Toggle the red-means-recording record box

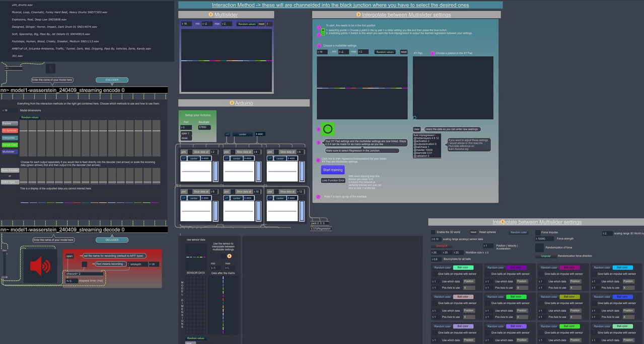85,264
